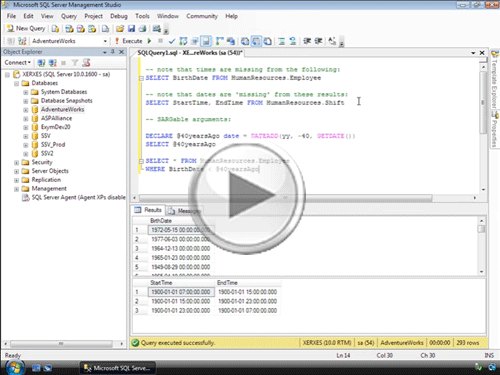Collapse the SELECT BirthDate code outline

click(141, 78)
